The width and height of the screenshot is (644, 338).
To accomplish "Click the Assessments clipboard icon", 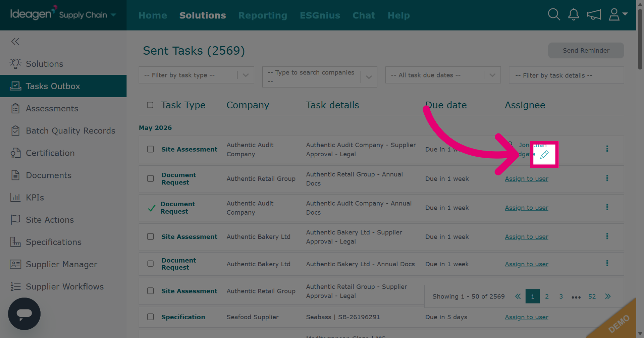I will click(15, 108).
